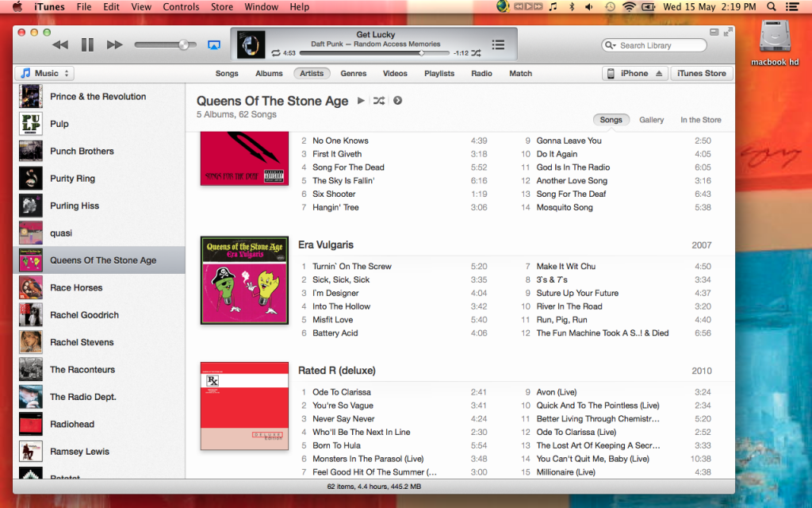This screenshot has height=508, width=812.
Task: Open Notification Center menu bar icon
Action: pyautogui.click(x=792, y=6)
